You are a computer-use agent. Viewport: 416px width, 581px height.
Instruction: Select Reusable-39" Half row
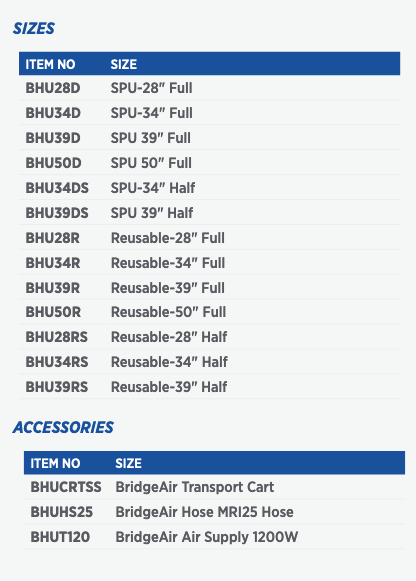(x=209, y=387)
